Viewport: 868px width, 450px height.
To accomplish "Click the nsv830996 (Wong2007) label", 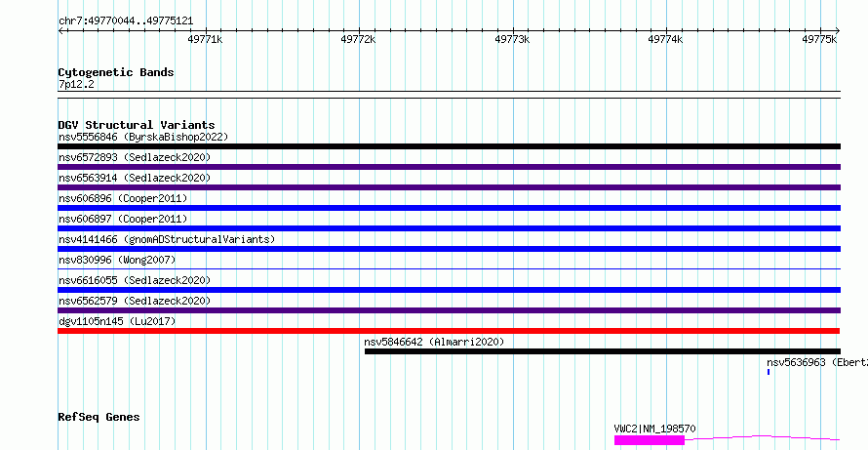I will [x=117, y=260].
